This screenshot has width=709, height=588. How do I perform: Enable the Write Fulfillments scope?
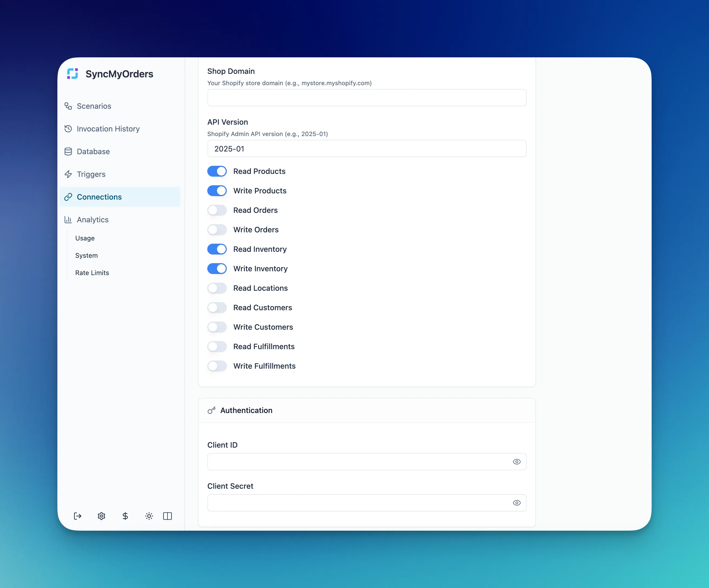click(x=217, y=366)
